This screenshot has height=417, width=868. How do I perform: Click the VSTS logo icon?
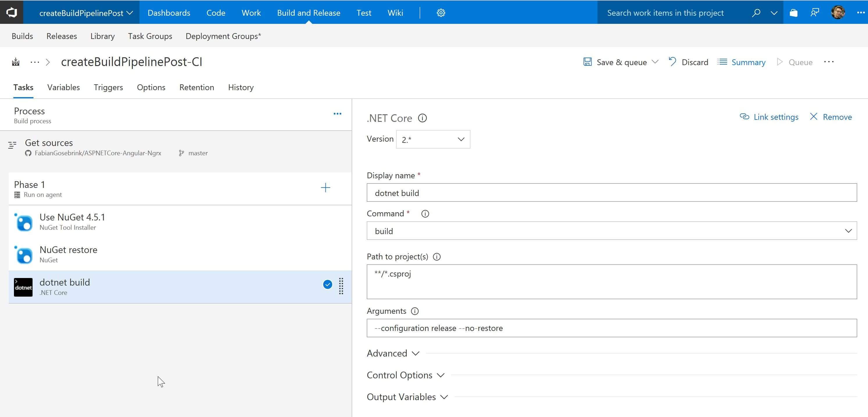(11, 12)
